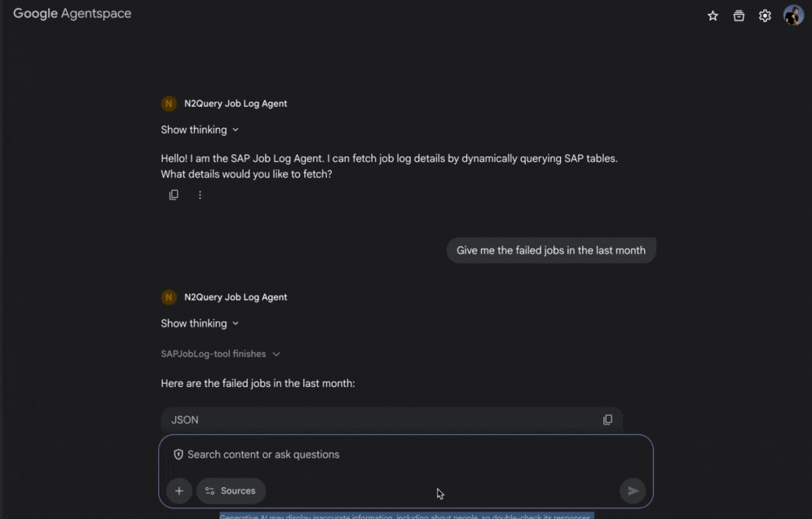This screenshot has height=519, width=812.
Task: Open the user profile avatar
Action: coord(793,15)
